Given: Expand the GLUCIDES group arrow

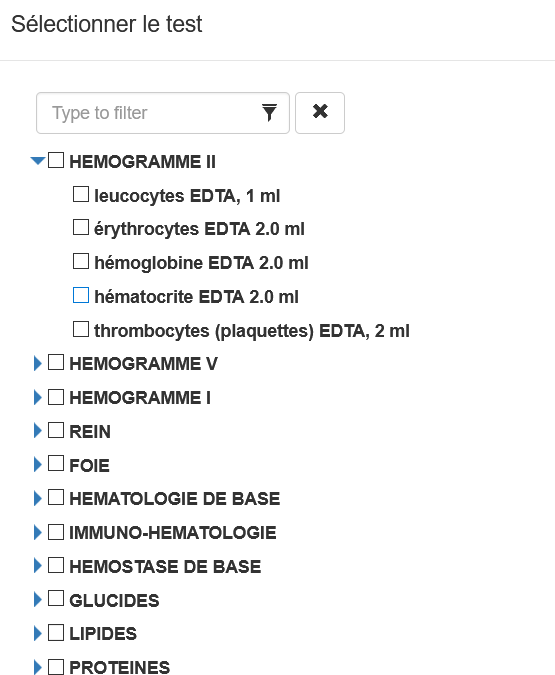Looking at the screenshot, I should tap(37, 599).
